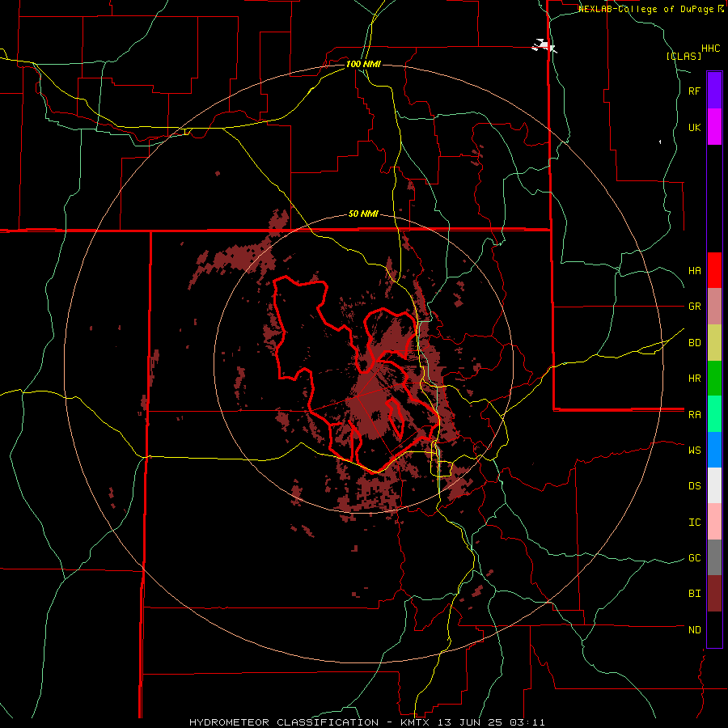Click the GC gray legend swatch

click(714, 557)
